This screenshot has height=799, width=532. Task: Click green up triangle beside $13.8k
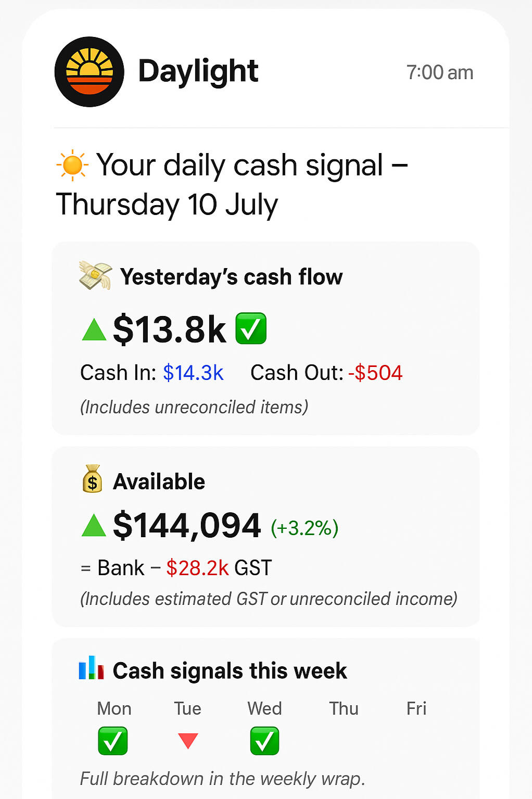coord(94,330)
